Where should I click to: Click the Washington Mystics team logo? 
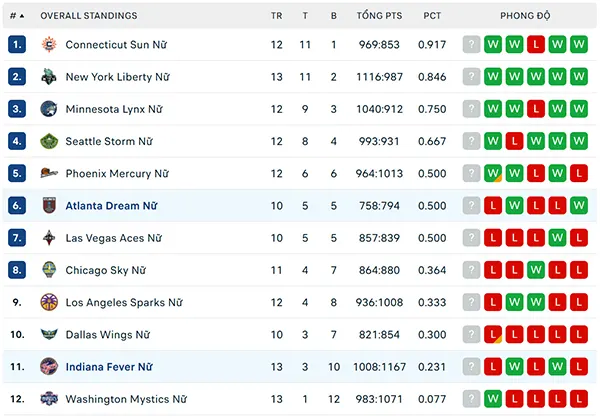49,399
